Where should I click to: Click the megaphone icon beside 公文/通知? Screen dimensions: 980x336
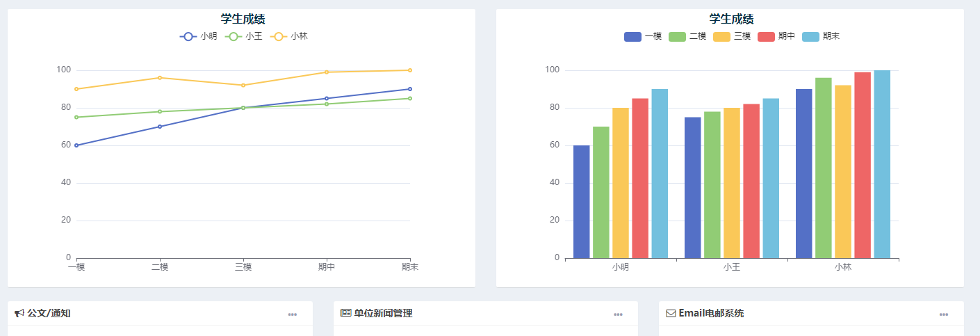[x=19, y=314]
